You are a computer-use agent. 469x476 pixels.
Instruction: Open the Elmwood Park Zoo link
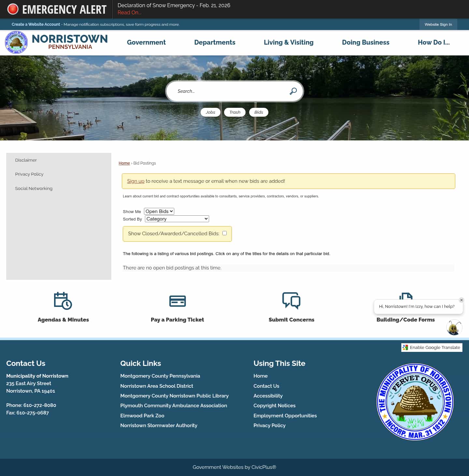(x=142, y=415)
